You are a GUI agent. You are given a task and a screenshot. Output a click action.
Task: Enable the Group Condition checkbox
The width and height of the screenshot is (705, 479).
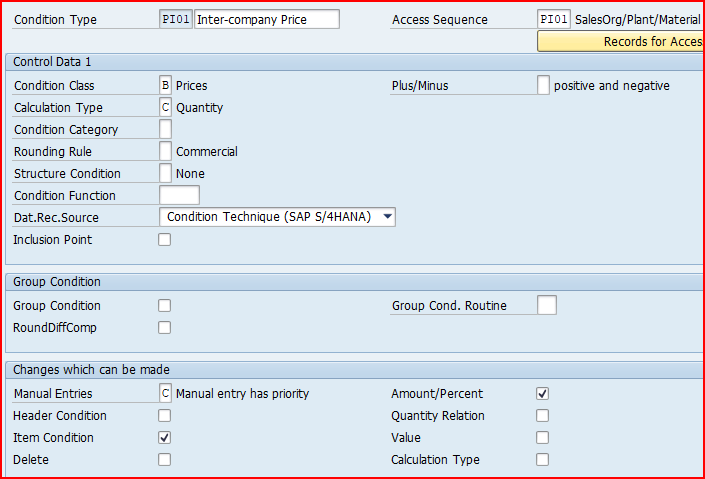point(165,305)
